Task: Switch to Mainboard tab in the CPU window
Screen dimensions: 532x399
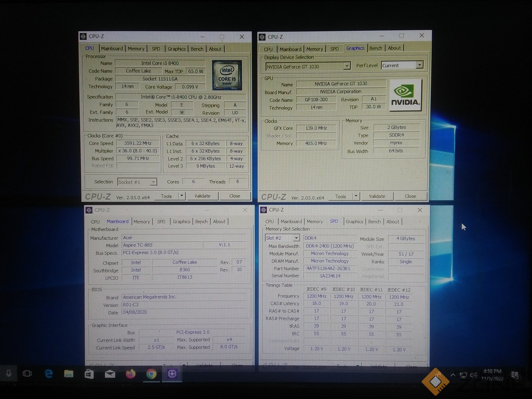Action: coord(112,49)
